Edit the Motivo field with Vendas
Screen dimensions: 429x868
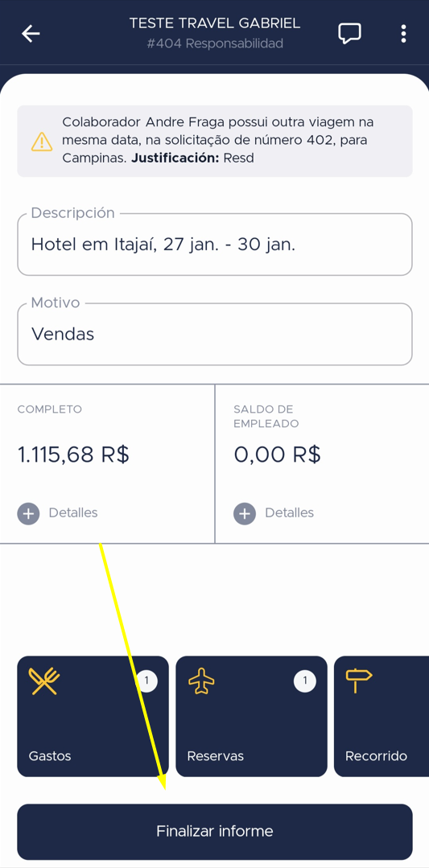point(215,334)
